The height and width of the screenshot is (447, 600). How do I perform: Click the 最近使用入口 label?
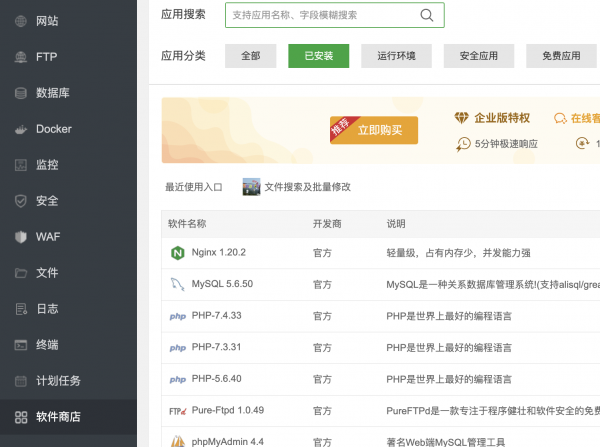pyautogui.click(x=193, y=187)
